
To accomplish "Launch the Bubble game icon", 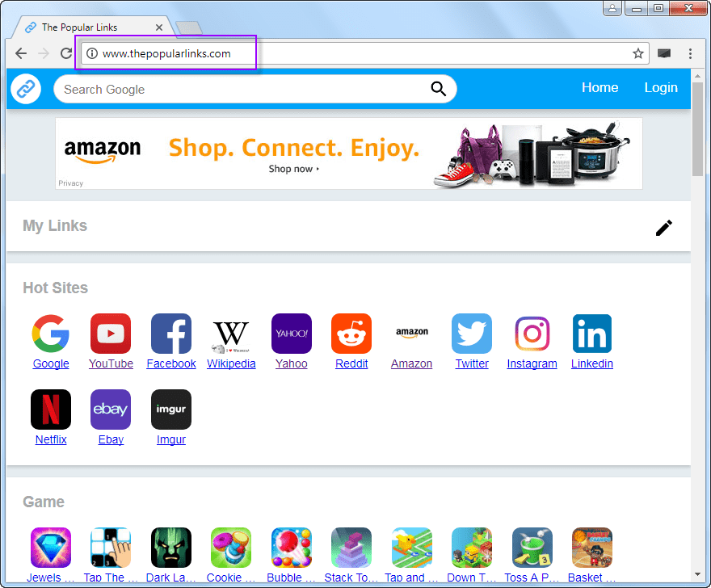I will point(292,547).
